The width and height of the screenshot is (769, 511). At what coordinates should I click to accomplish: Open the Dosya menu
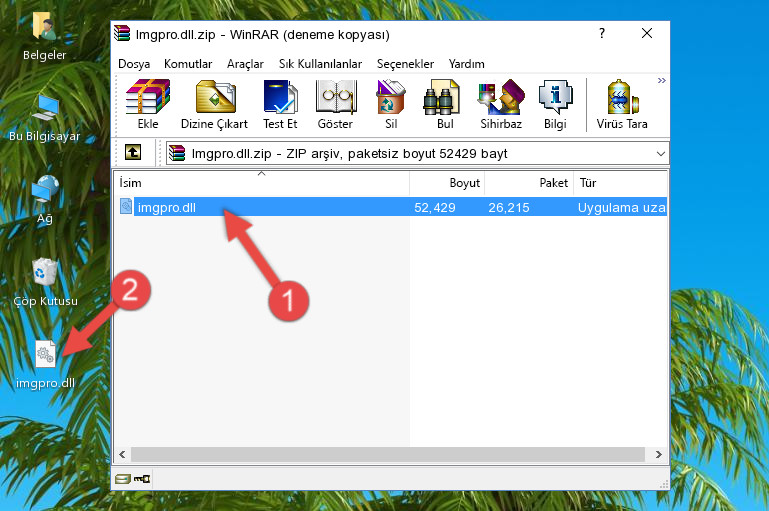134,64
